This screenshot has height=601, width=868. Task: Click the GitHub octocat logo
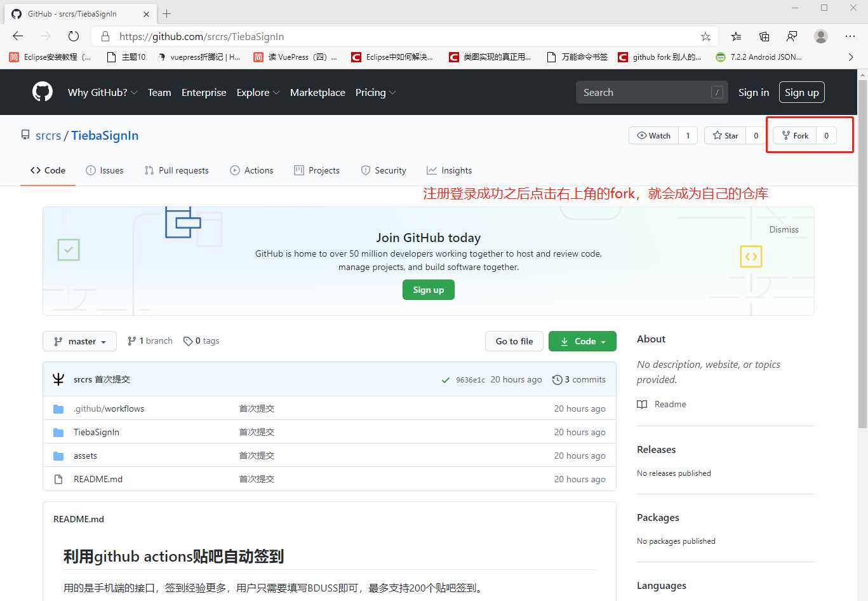[43, 92]
